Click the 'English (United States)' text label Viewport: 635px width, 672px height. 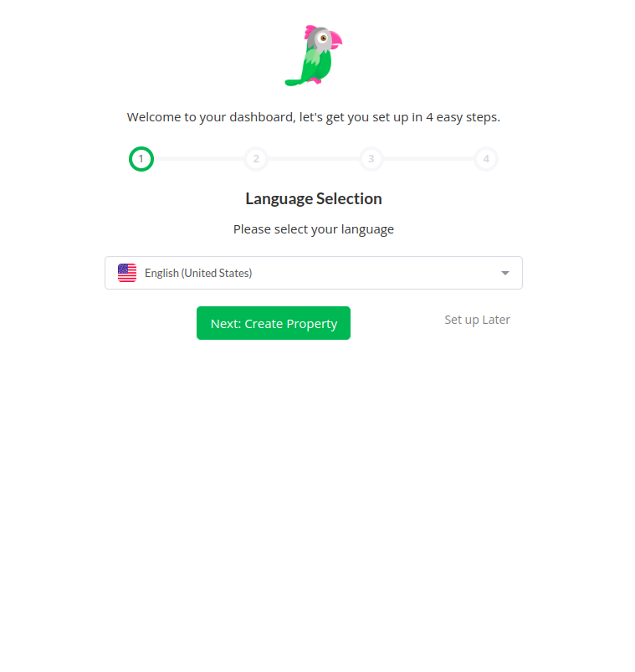click(x=198, y=273)
